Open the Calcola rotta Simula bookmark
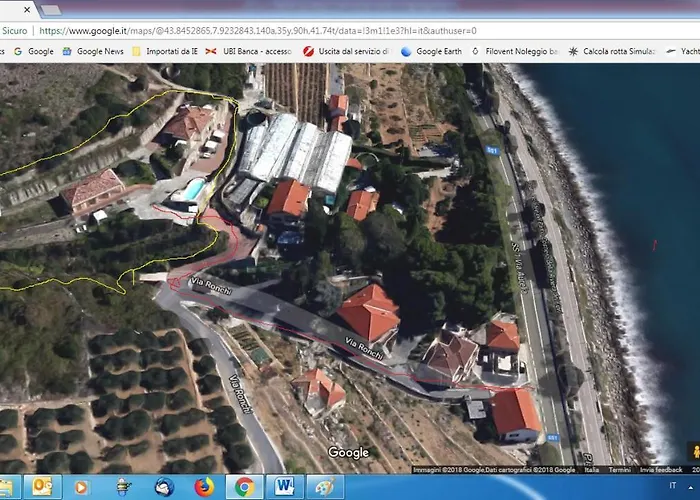Viewport: 700px width, 500px height. [x=612, y=51]
